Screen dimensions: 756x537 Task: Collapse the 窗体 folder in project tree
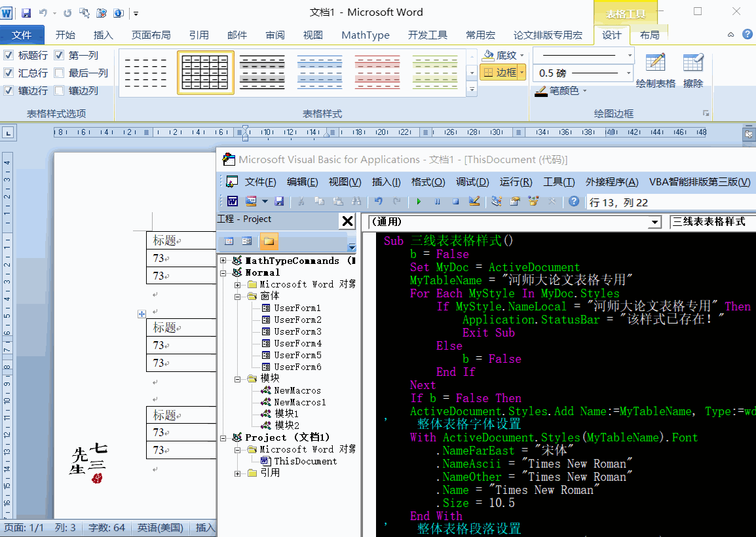pos(238,297)
